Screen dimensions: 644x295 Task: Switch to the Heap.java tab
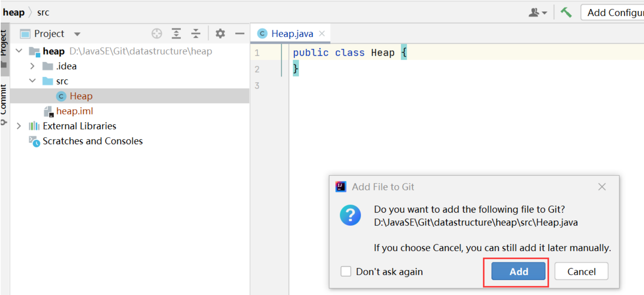pyautogui.click(x=292, y=34)
